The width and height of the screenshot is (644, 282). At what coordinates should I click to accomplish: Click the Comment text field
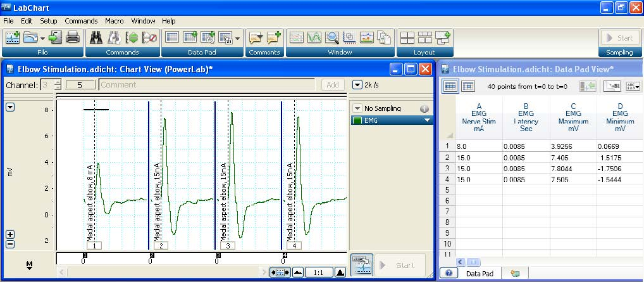tap(206, 84)
